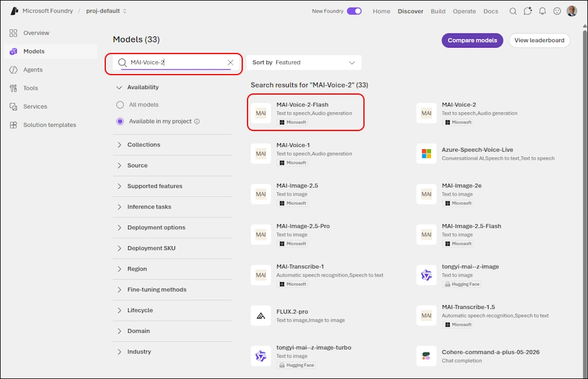
Task: Expand the Fine-tuning methods filter
Action: (x=172, y=290)
